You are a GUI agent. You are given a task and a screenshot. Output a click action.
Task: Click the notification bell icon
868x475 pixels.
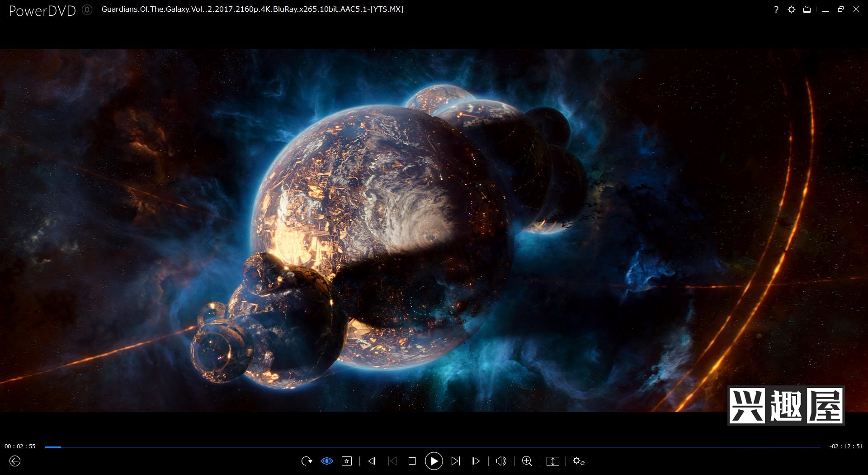(x=87, y=9)
